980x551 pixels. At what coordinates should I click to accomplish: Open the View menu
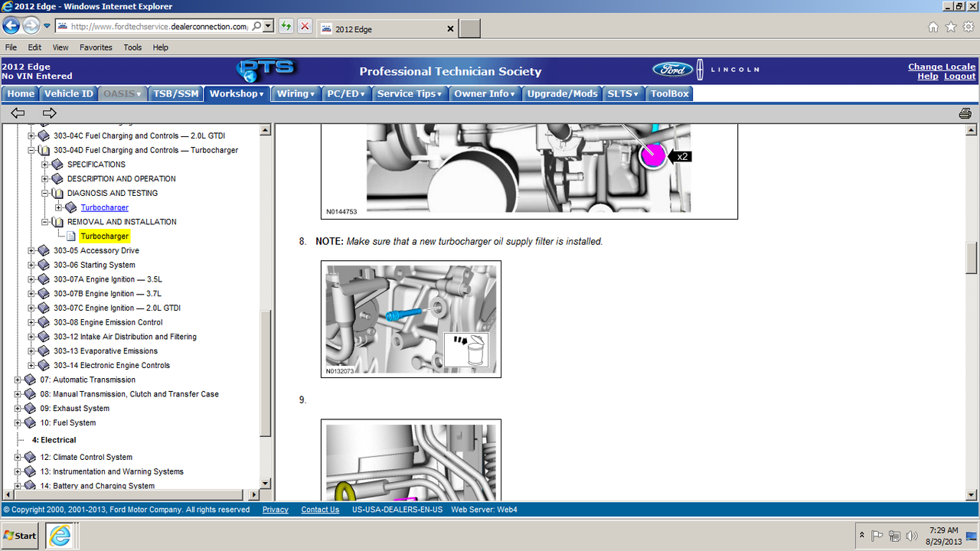(x=60, y=47)
